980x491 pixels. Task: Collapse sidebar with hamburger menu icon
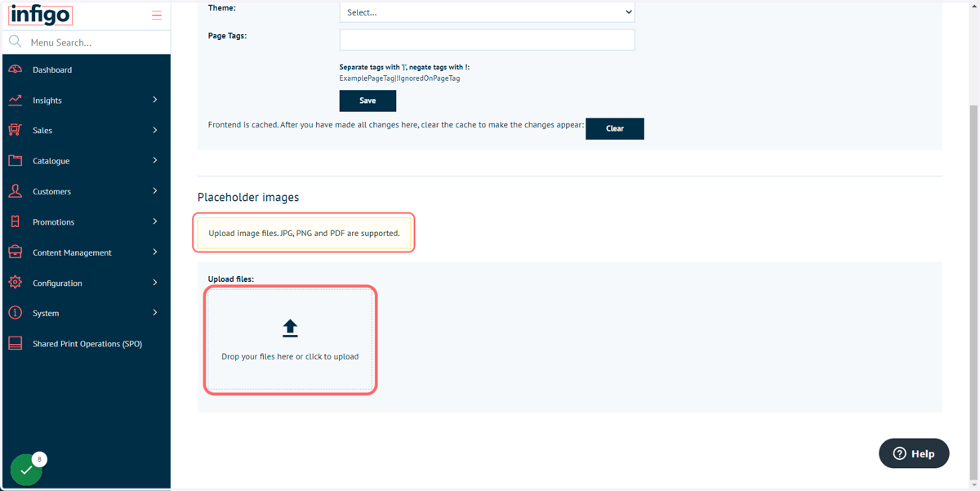coord(157,15)
